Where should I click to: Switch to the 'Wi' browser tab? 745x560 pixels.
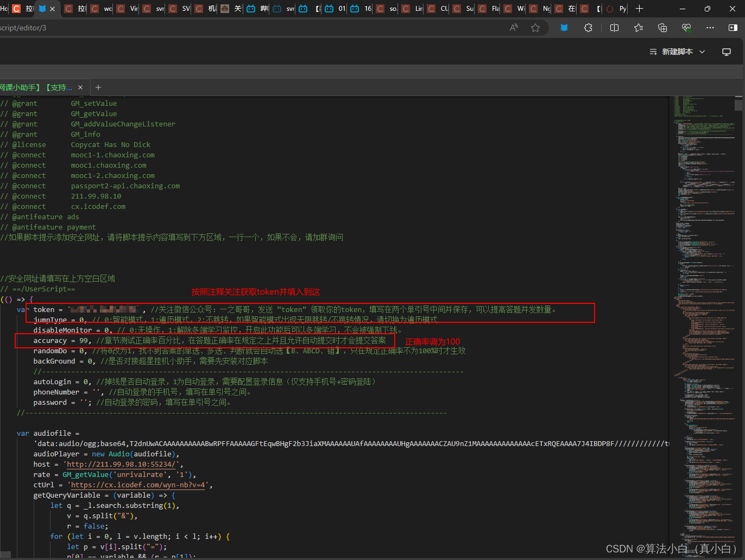point(515,9)
